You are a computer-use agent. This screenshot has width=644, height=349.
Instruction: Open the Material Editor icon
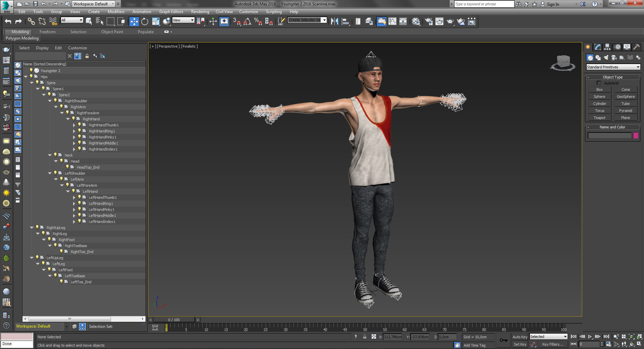pyautogui.click(x=416, y=22)
